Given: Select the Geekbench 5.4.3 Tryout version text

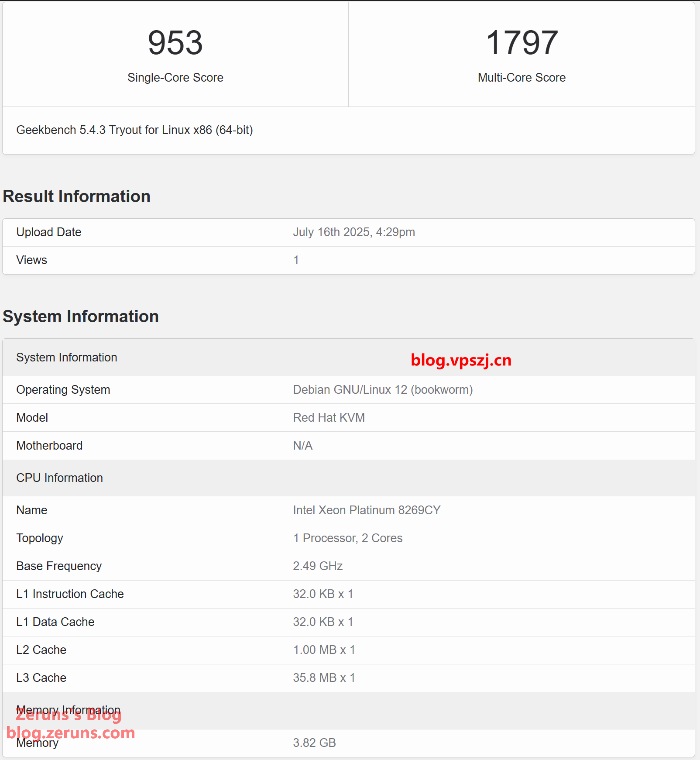Looking at the screenshot, I should point(134,130).
